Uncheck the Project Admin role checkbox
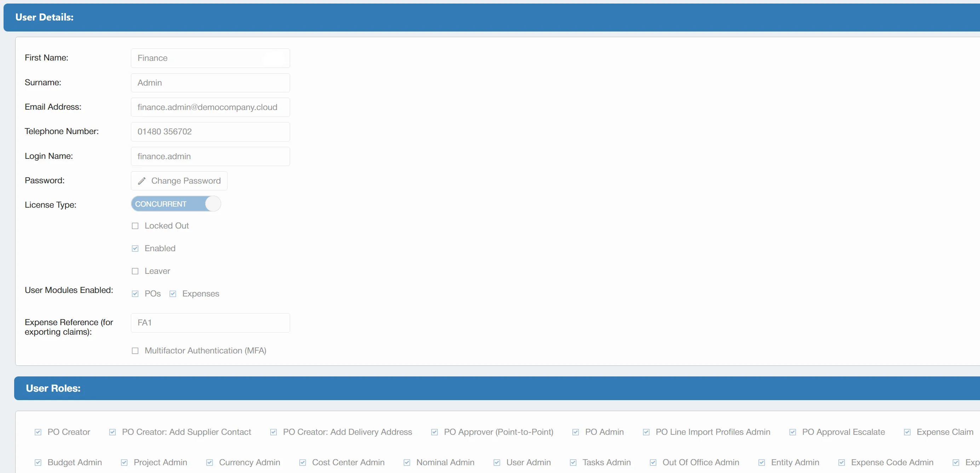Screen dimensions: 980x473 pyautogui.click(x=125, y=462)
